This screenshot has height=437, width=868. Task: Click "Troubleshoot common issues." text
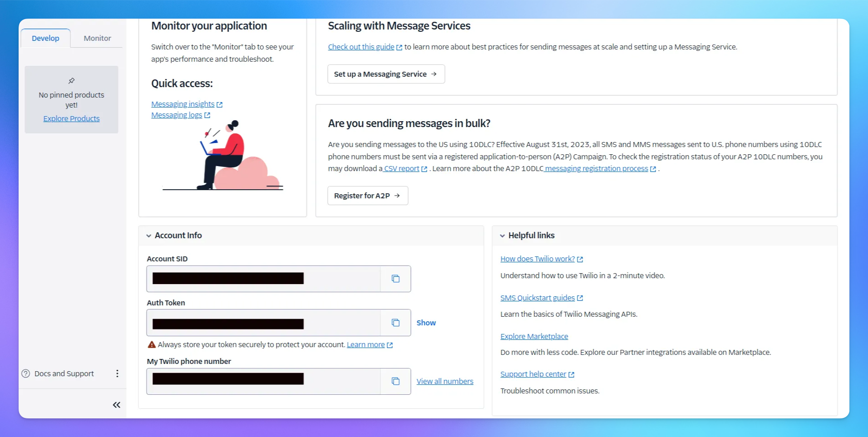point(550,391)
